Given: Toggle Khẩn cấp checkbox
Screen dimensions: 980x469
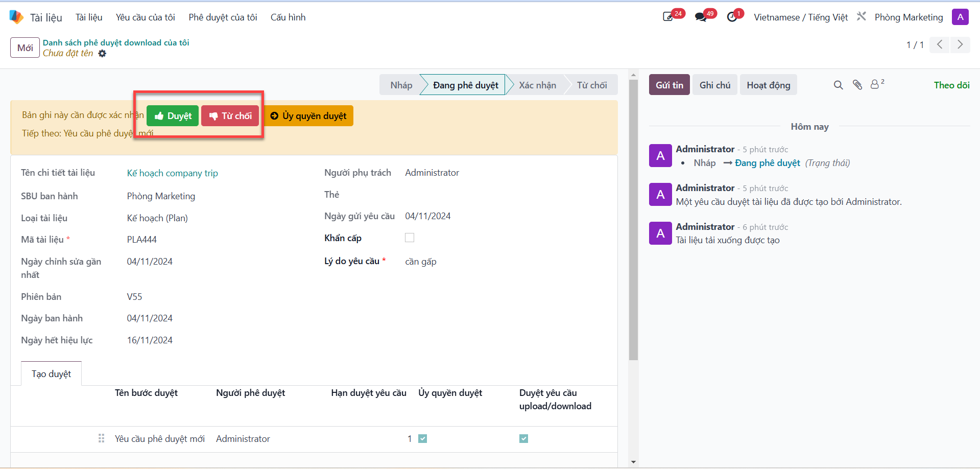Looking at the screenshot, I should click(x=410, y=238).
